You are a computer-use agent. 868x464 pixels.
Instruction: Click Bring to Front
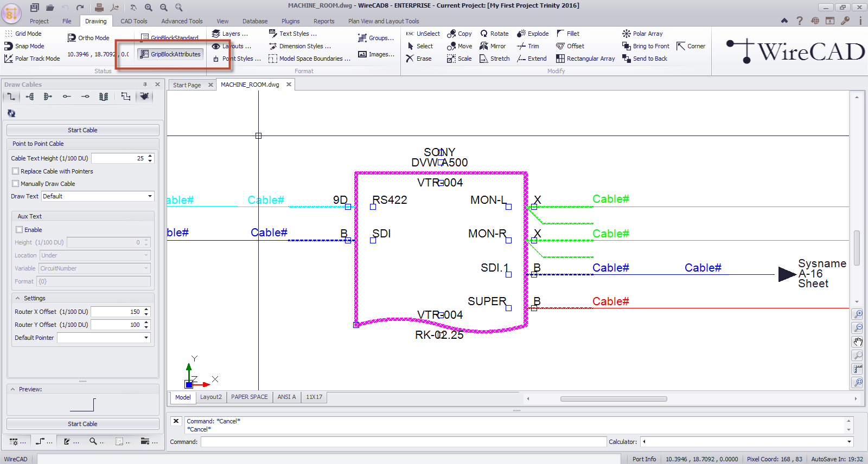646,46
